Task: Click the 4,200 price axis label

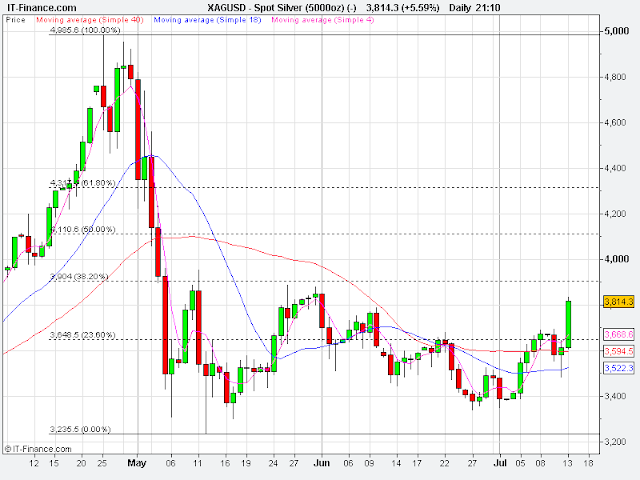Action: (x=615, y=214)
